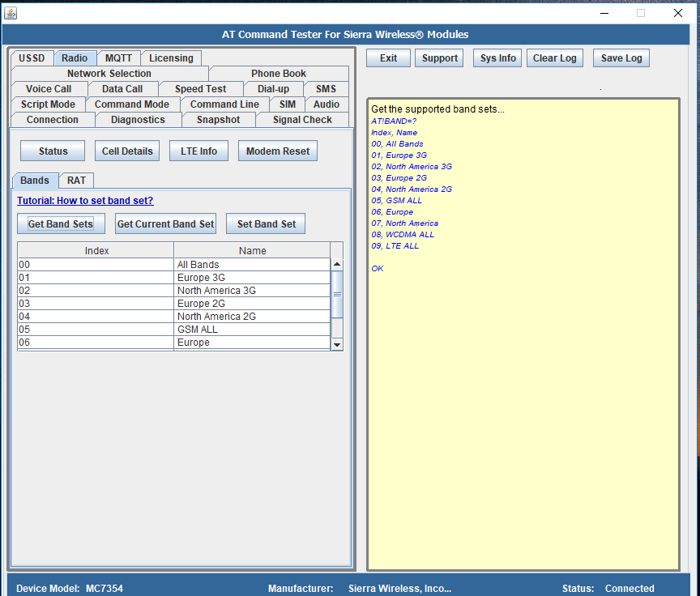This screenshot has width=700, height=596.
Task: Select the GSM ALL table row
Action: click(x=174, y=330)
